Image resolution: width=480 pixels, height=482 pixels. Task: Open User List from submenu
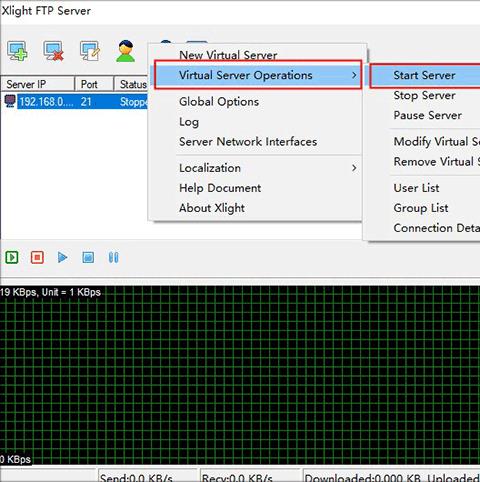tap(416, 188)
